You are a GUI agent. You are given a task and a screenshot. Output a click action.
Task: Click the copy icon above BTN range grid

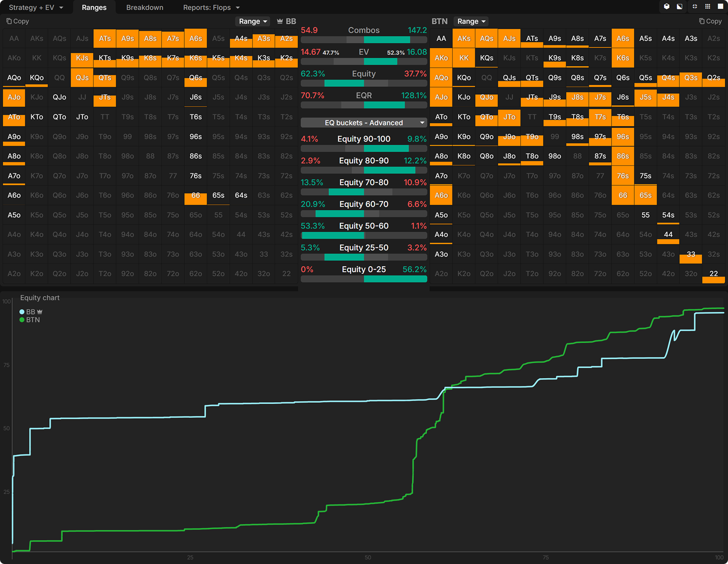[x=702, y=21]
